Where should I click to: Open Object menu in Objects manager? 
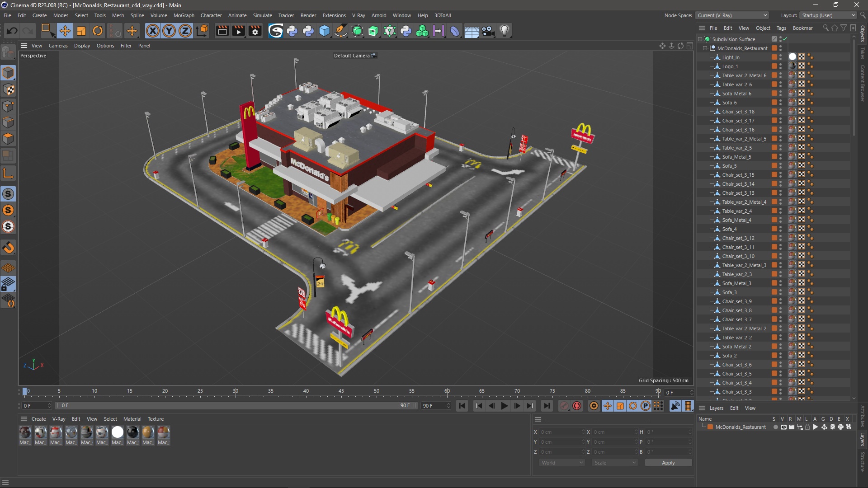pos(763,28)
